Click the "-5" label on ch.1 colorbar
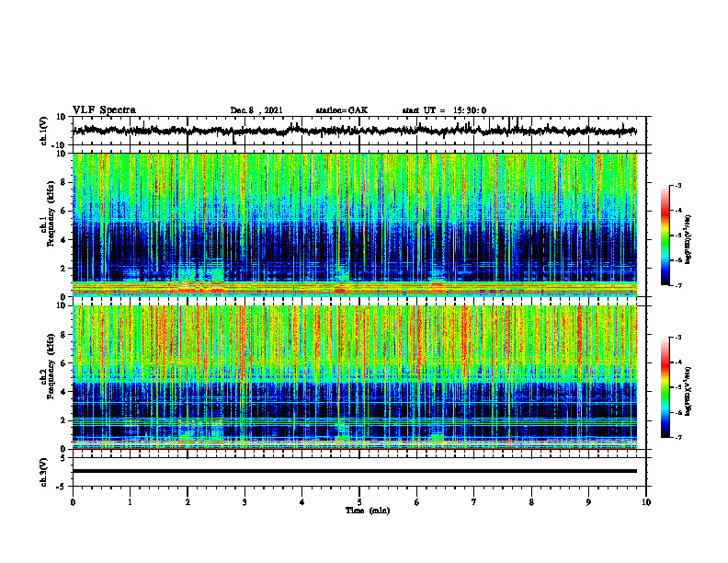This screenshot has width=728, height=563. coord(678,236)
